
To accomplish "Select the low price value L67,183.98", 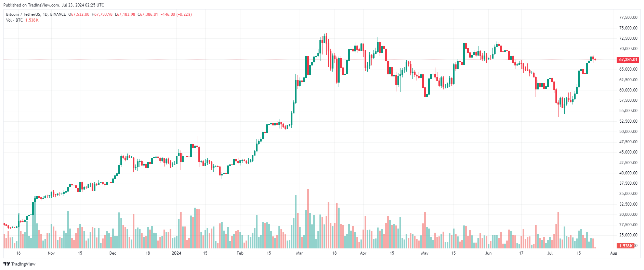I will pyautogui.click(x=125, y=14).
